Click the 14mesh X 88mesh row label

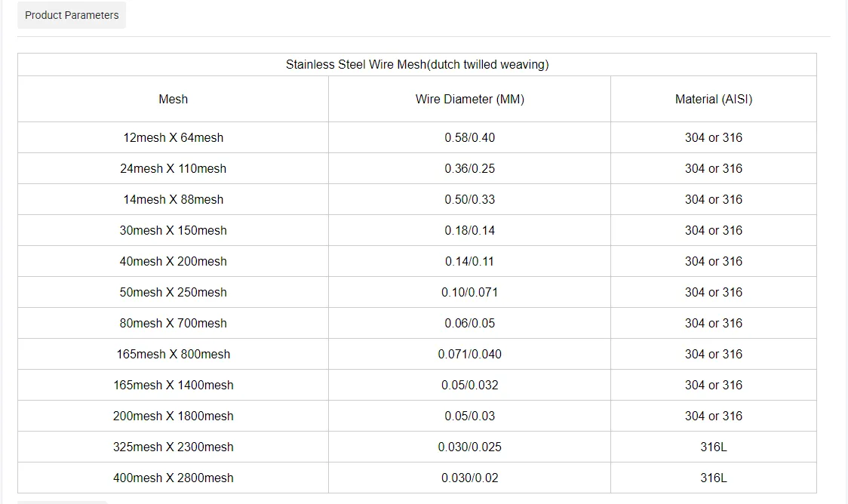click(174, 199)
